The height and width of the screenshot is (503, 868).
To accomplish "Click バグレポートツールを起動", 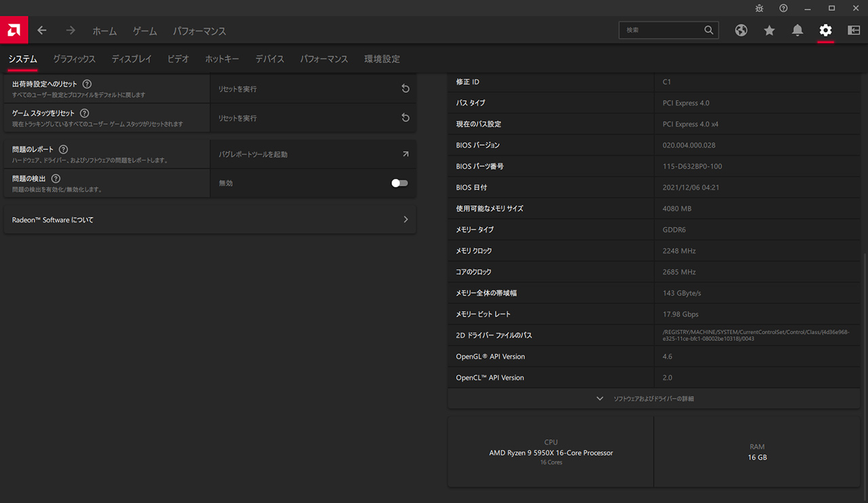I will (x=253, y=154).
